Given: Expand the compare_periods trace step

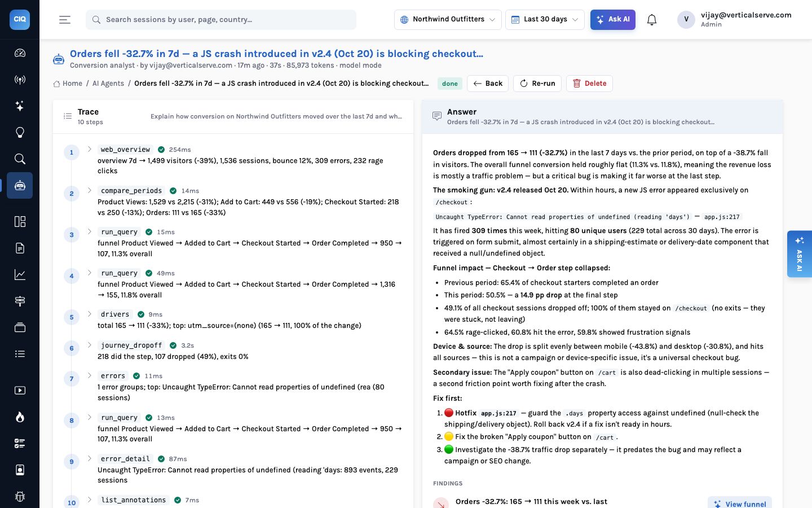Looking at the screenshot, I should pyautogui.click(x=90, y=191).
